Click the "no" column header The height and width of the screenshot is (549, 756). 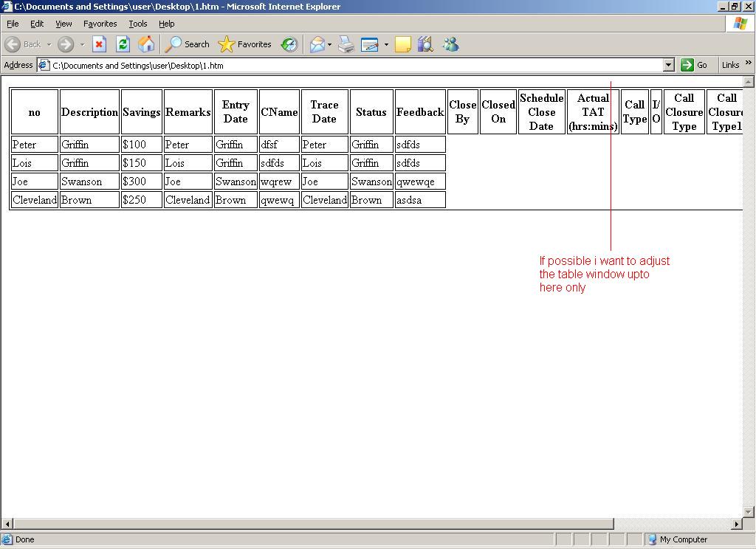coord(34,112)
